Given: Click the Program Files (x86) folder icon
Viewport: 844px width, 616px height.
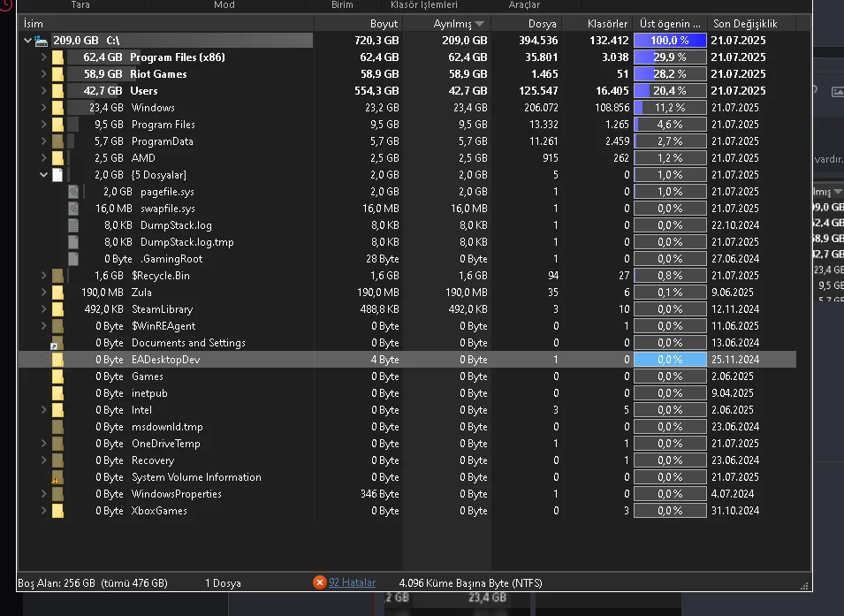Looking at the screenshot, I should [x=57, y=57].
